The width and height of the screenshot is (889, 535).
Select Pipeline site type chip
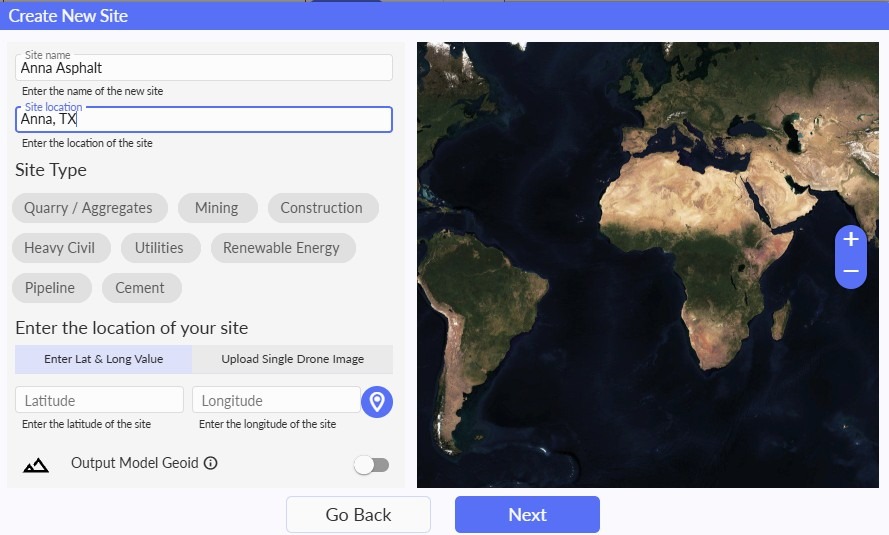51,288
